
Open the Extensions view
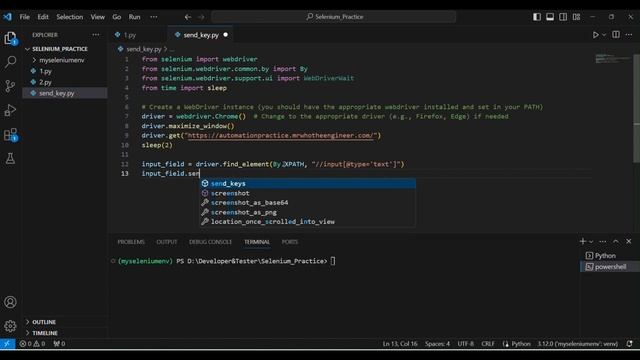click(10, 134)
